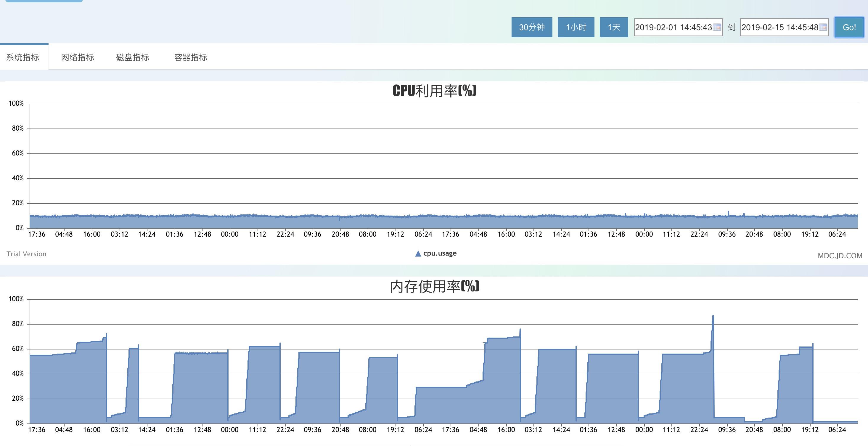Click the 到 separator label between dates
868x446 pixels.
(731, 27)
